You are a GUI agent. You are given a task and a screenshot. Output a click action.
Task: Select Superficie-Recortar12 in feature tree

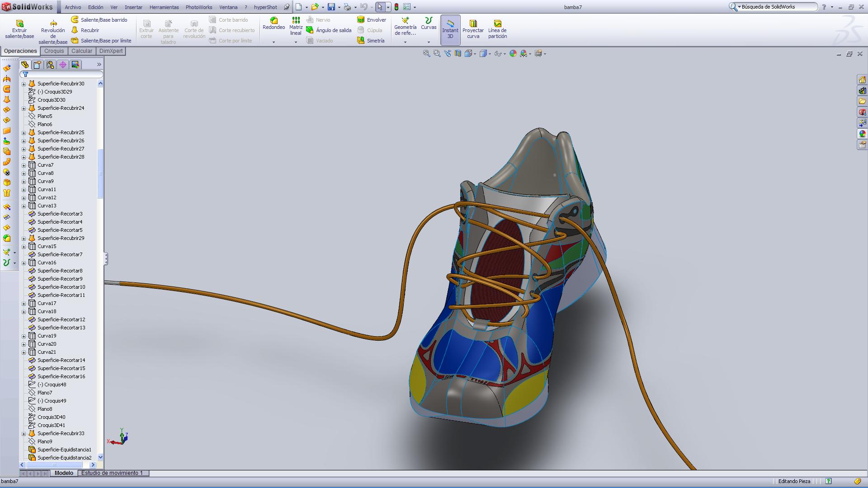click(61, 319)
